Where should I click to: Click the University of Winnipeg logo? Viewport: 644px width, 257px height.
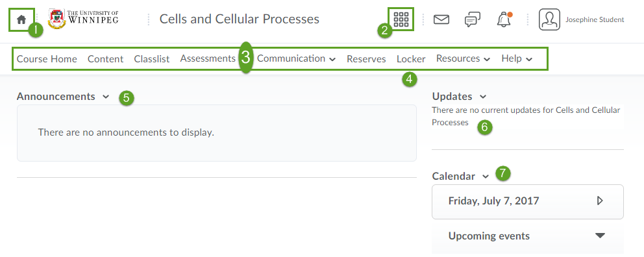pyautogui.click(x=83, y=18)
